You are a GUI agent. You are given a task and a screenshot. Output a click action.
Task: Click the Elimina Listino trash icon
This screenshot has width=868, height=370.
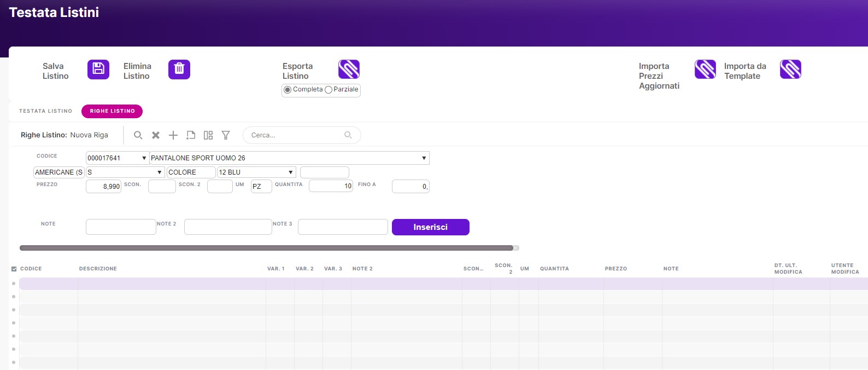179,70
